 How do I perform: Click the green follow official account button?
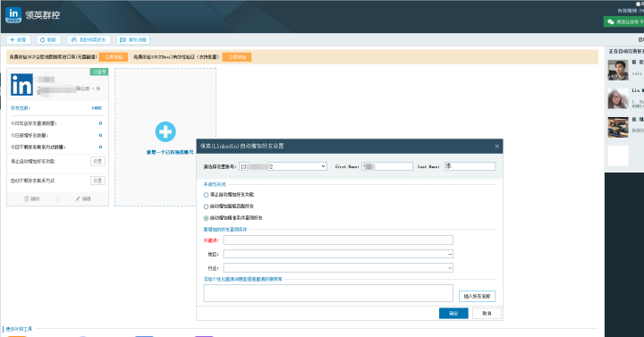click(624, 21)
